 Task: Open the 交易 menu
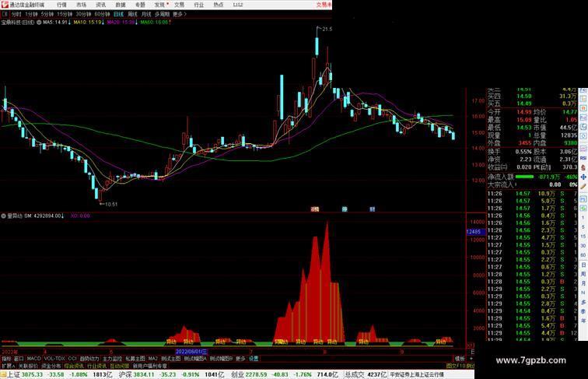[x=179, y=5]
